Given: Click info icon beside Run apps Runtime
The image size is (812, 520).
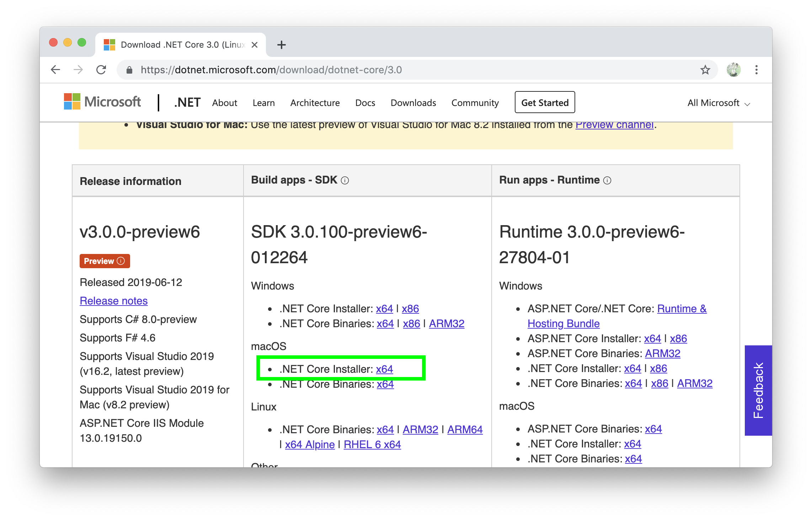Looking at the screenshot, I should 608,181.
